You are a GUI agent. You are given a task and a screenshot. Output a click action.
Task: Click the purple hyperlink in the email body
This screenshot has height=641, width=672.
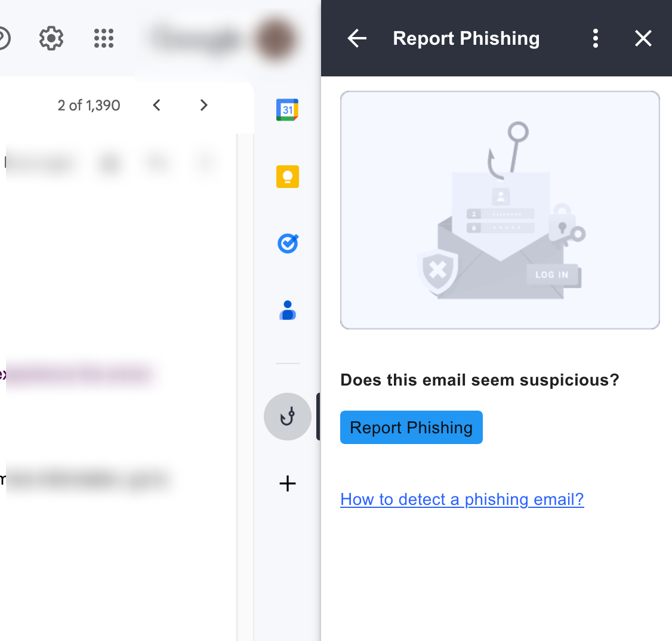coord(78,374)
